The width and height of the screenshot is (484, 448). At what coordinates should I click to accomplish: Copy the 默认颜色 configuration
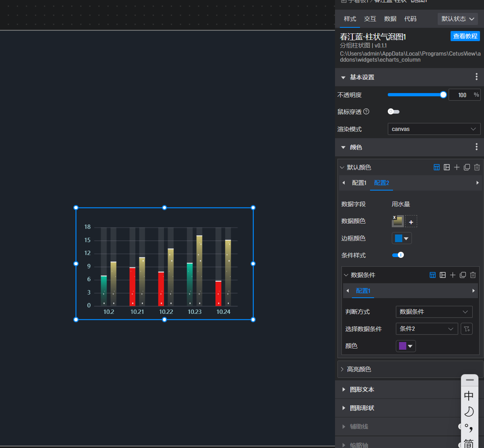[x=467, y=167]
